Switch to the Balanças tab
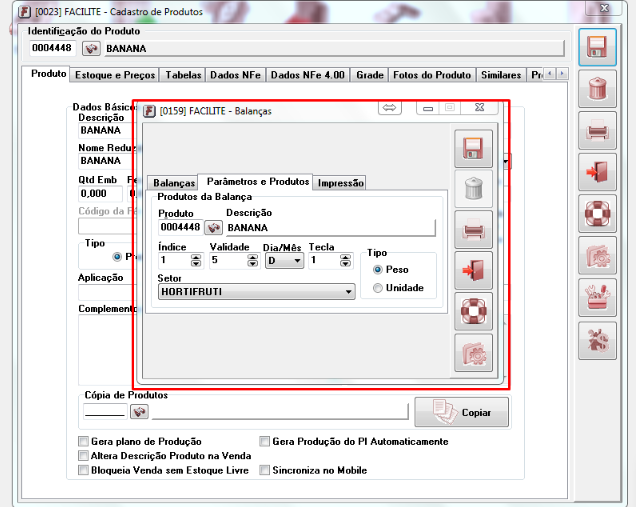The height and width of the screenshot is (507, 636). [174, 183]
